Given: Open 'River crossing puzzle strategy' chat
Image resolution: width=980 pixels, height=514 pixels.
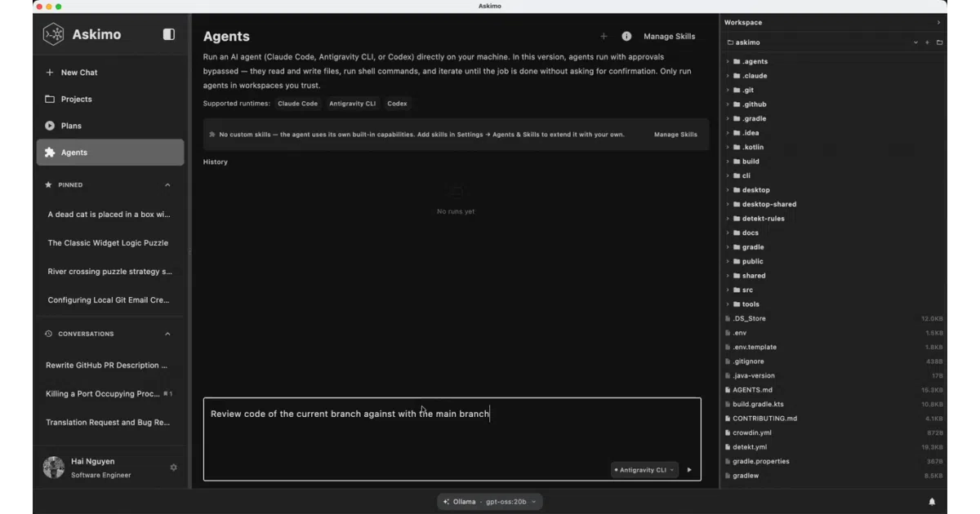Looking at the screenshot, I should pyautogui.click(x=109, y=272).
